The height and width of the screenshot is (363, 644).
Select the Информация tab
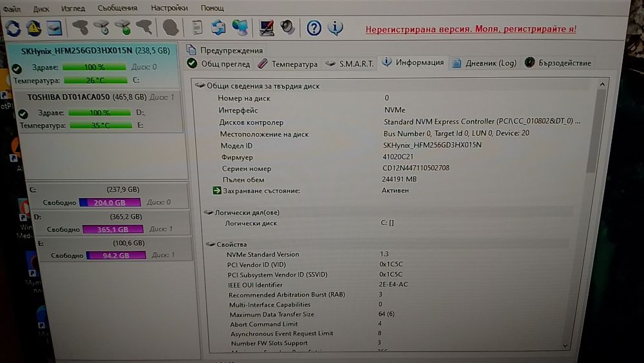[x=413, y=63]
